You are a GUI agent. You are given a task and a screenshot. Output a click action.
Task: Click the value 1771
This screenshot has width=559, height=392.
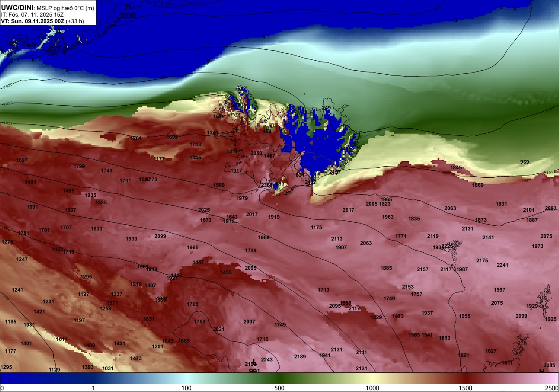click(x=401, y=236)
